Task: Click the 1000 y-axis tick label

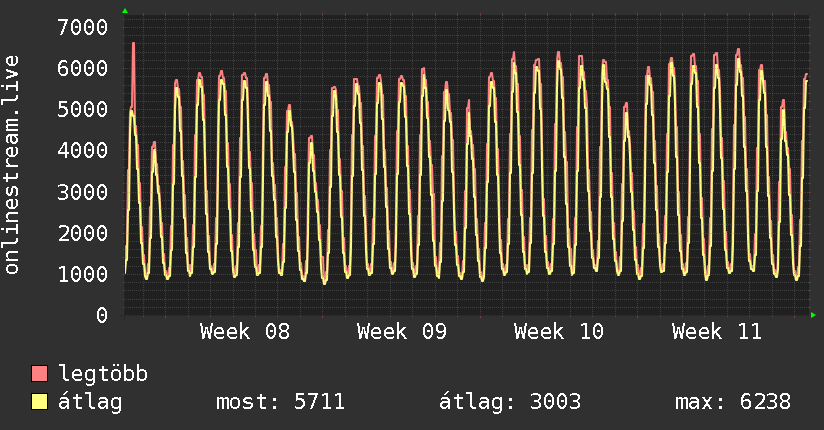Action: [x=82, y=274]
